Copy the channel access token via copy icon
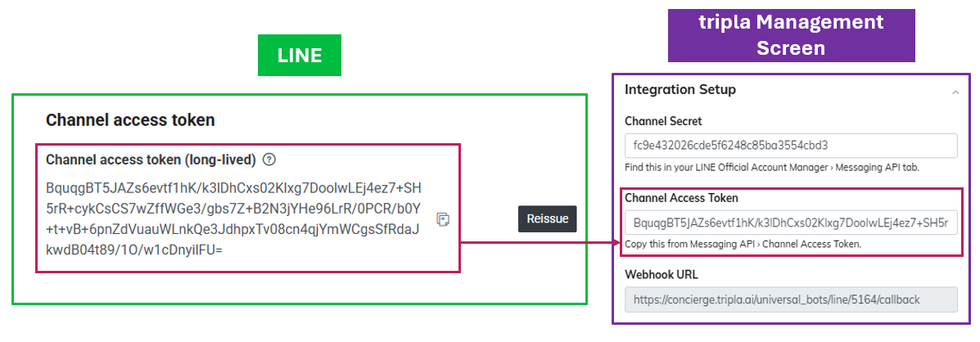 tap(443, 219)
